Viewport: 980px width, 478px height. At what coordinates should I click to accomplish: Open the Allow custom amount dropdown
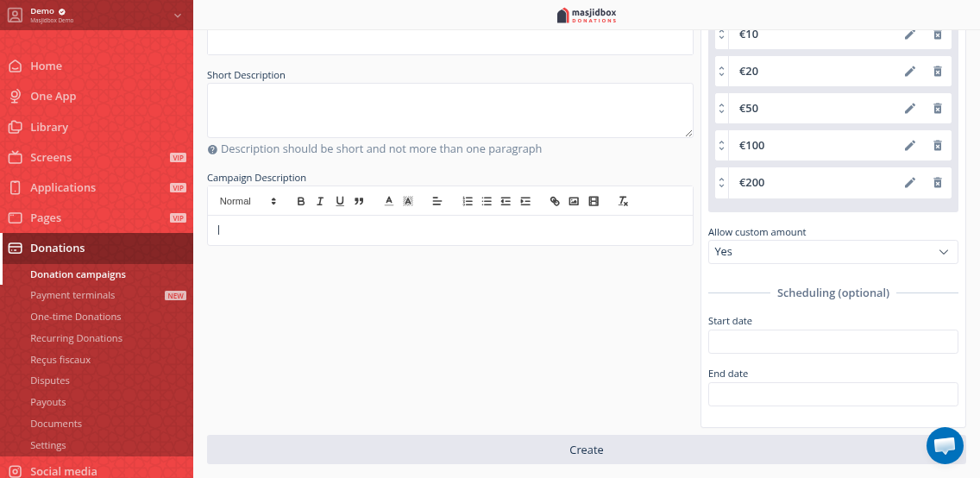tap(832, 252)
